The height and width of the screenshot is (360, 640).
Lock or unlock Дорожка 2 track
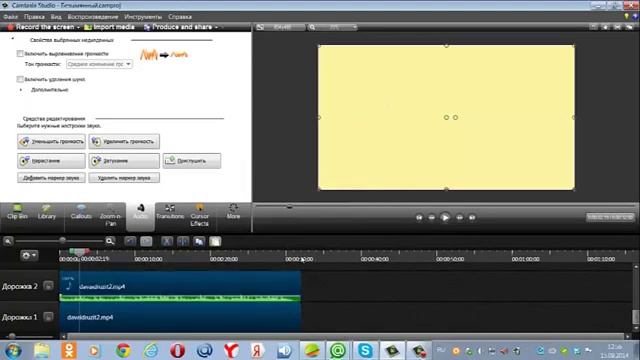tap(48, 286)
